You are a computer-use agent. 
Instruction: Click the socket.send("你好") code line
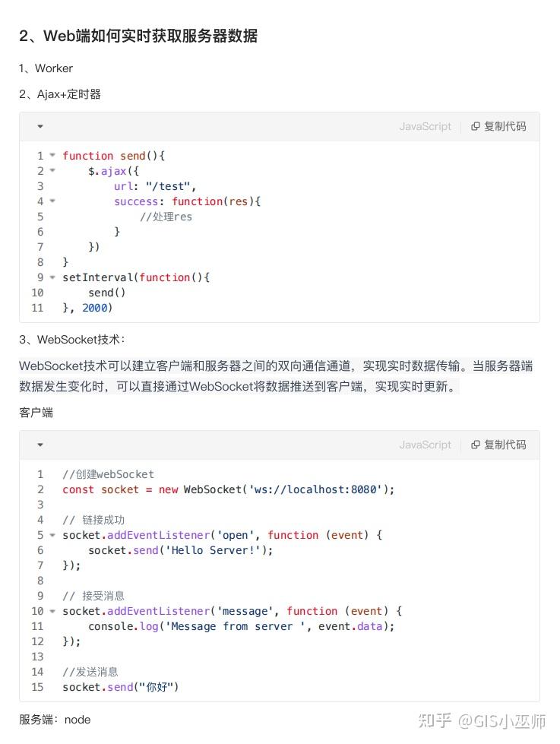(120, 687)
